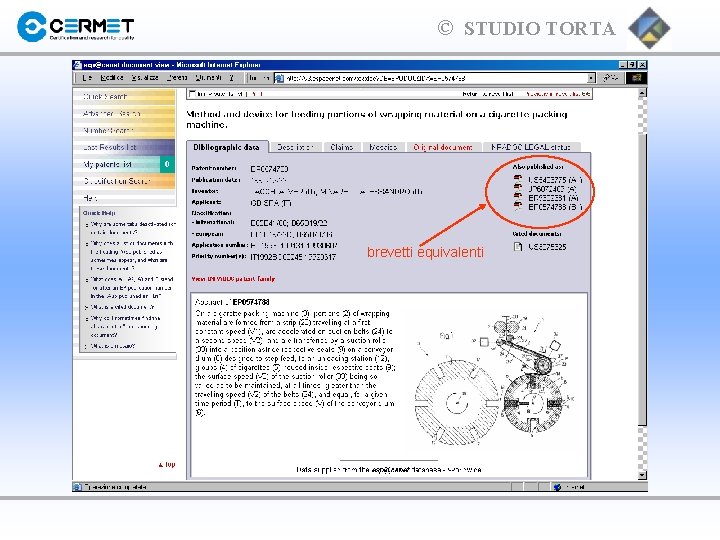Close the Internet Explorer window
Viewport: 720px width, 540px height.
point(642,65)
